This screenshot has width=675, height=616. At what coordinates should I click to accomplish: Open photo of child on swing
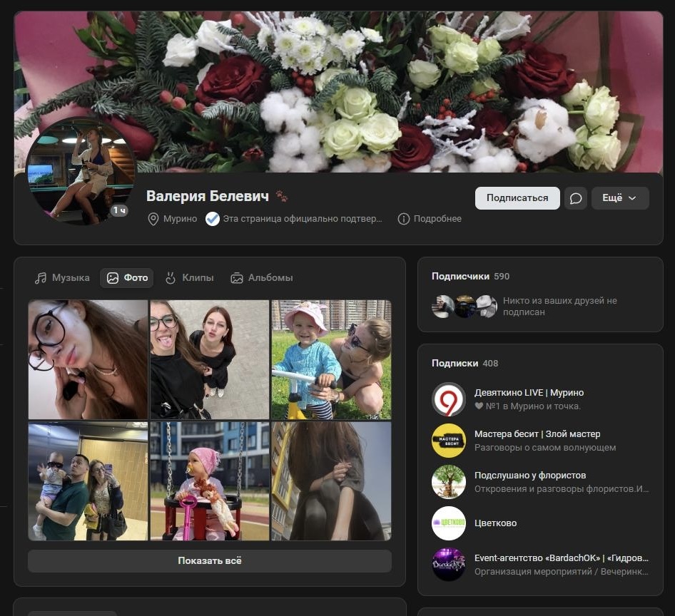click(x=210, y=481)
